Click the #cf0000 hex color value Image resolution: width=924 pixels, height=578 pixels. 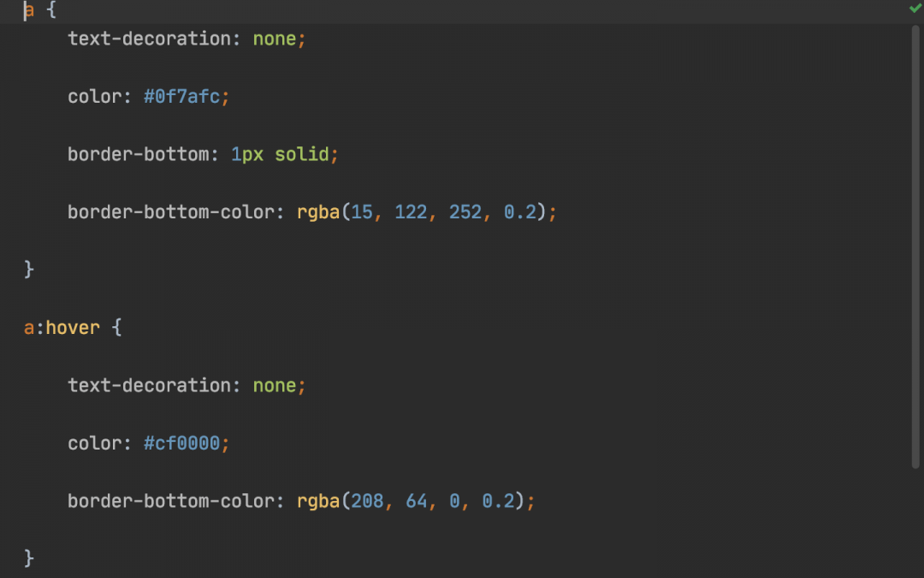[182, 444]
